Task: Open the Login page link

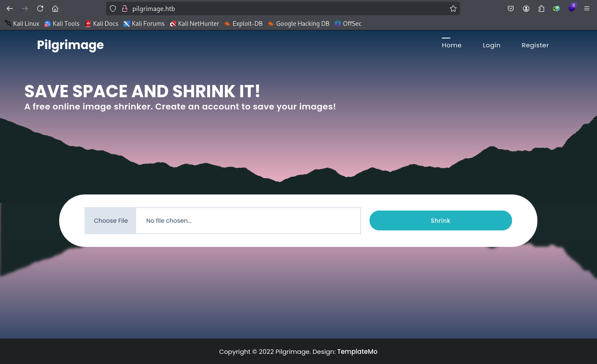Action: (x=491, y=45)
